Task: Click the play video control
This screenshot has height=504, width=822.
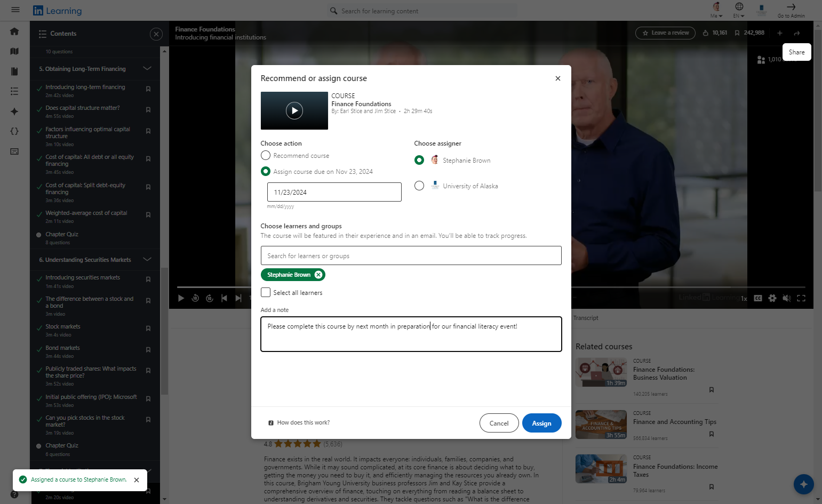Action: click(181, 298)
